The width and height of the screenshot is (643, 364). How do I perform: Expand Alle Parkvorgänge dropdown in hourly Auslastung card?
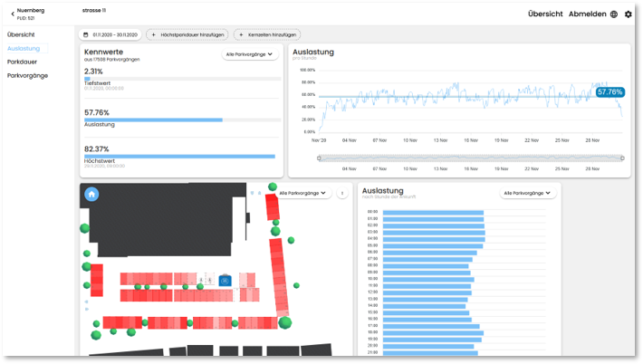pyautogui.click(x=527, y=193)
